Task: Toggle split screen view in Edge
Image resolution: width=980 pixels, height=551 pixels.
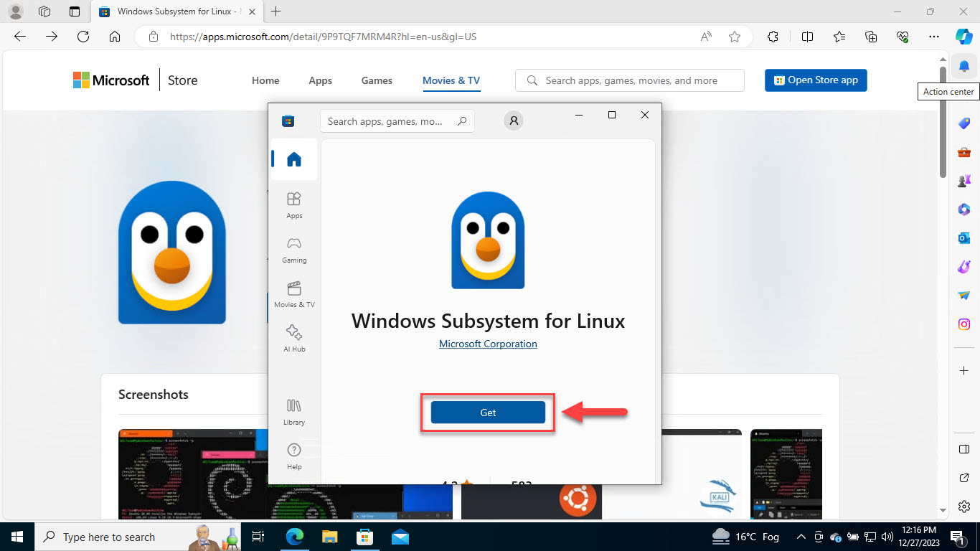Action: [x=806, y=37]
